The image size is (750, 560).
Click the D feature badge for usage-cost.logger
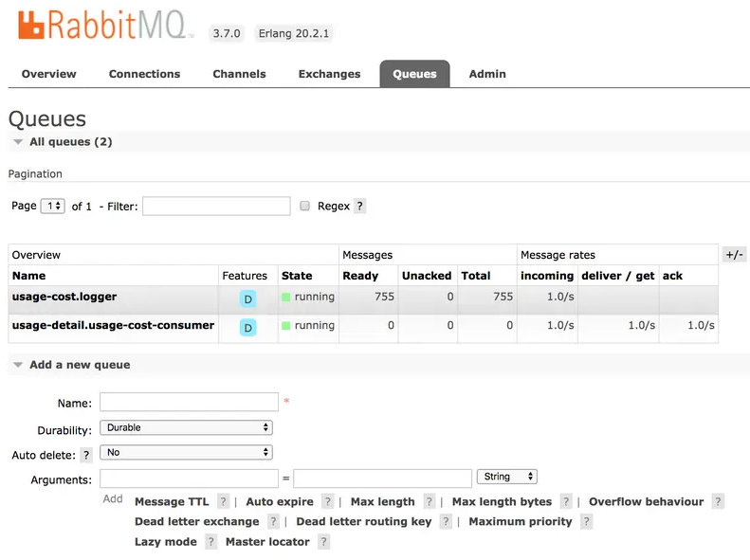click(248, 298)
